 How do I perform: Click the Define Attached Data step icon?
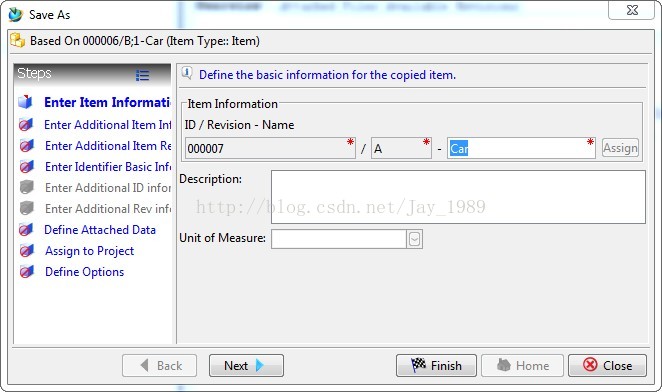coord(26,230)
